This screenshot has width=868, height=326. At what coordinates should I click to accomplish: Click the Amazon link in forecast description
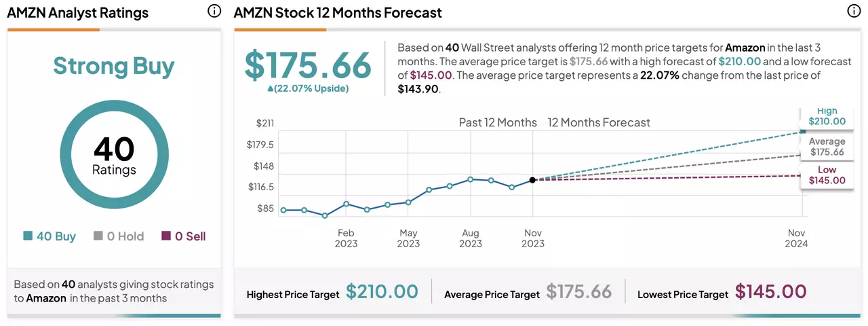745,48
